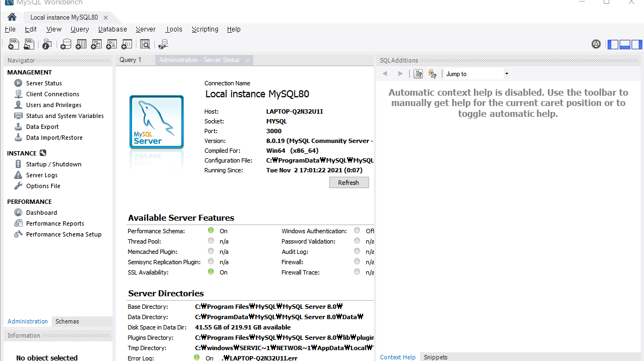Select the Query 1 tab

130,60
